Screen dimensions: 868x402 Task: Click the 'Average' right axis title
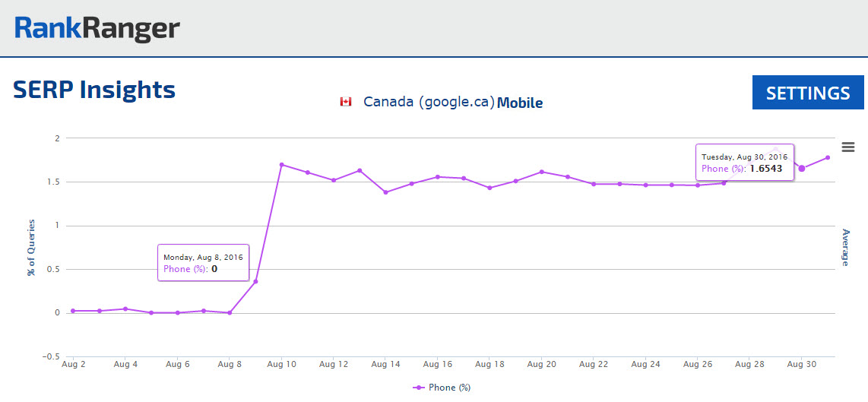(844, 247)
